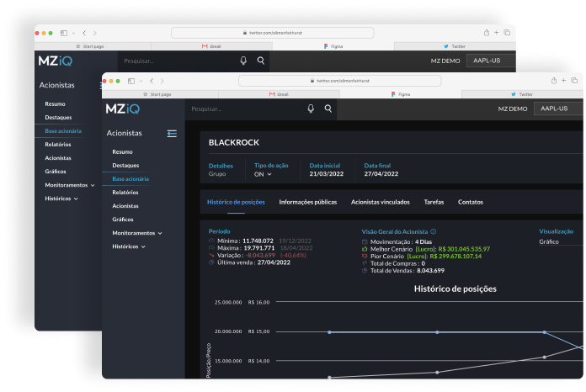Switch to Histórico de posições tab
Screen dimensions: 586x392
click(236, 202)
